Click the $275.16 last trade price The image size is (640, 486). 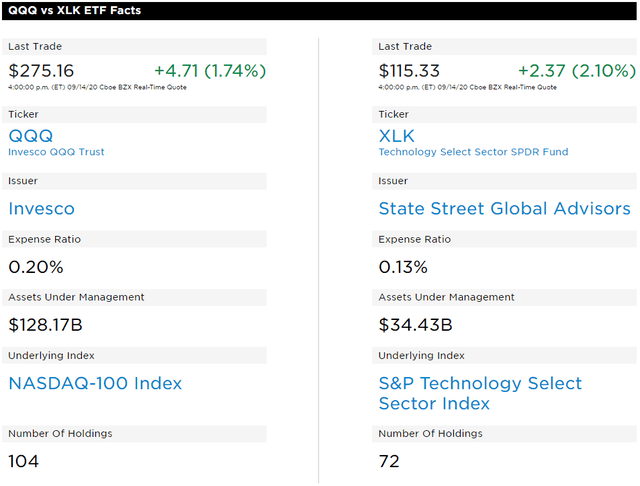point(41,71)
